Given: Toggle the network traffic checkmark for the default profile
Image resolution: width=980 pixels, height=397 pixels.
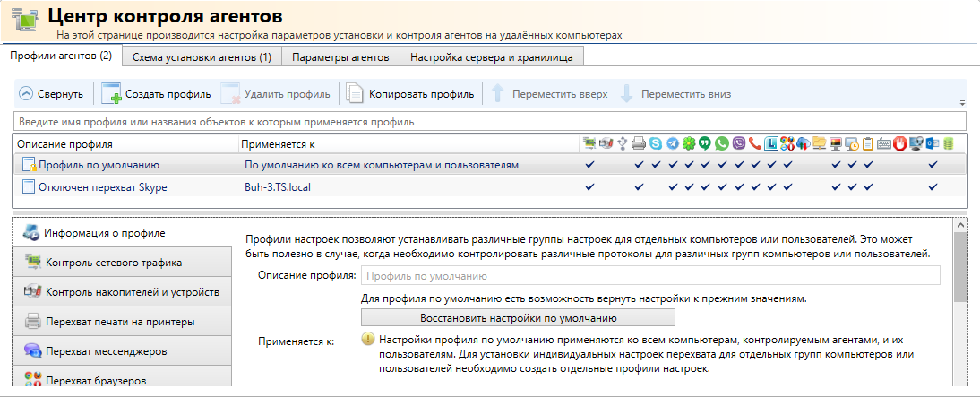Looking at the screenshot, I should pos(589,165).
